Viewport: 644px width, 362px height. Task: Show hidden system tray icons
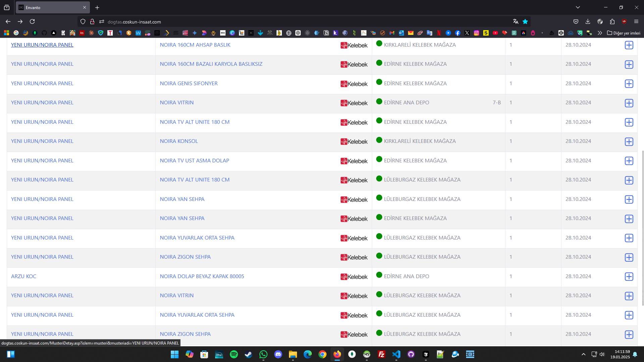(583, 354)
